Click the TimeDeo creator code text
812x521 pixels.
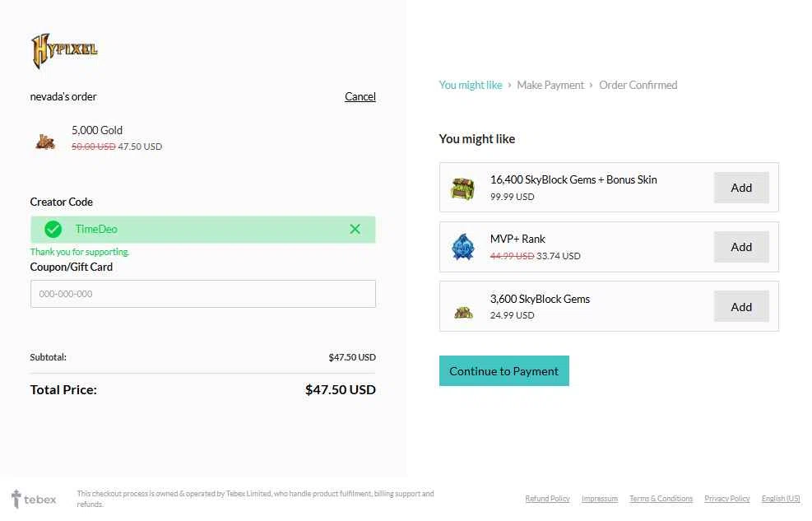point(96,229)
